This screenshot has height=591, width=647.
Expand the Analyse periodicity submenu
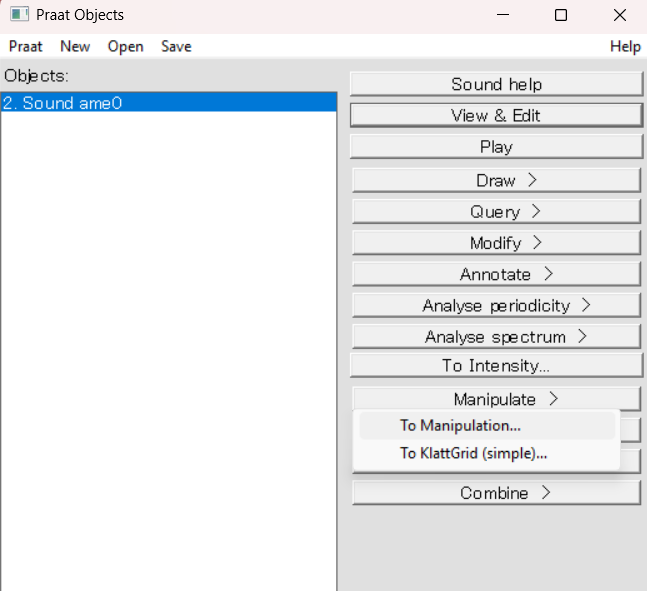[x=496, y=305]
